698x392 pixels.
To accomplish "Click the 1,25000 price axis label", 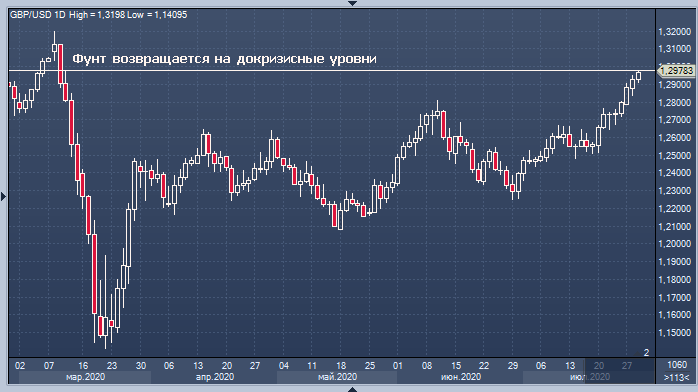I will tap(674, 156).
